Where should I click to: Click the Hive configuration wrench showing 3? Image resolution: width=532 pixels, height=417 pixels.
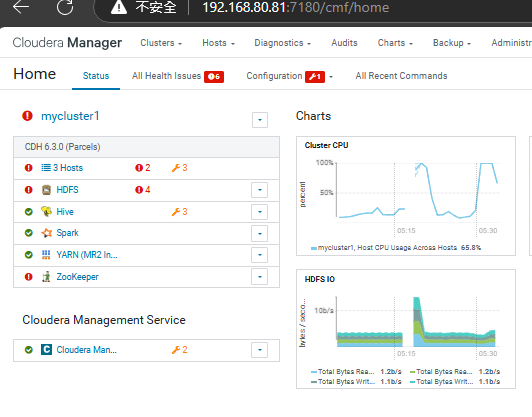[x=179, y=212]
